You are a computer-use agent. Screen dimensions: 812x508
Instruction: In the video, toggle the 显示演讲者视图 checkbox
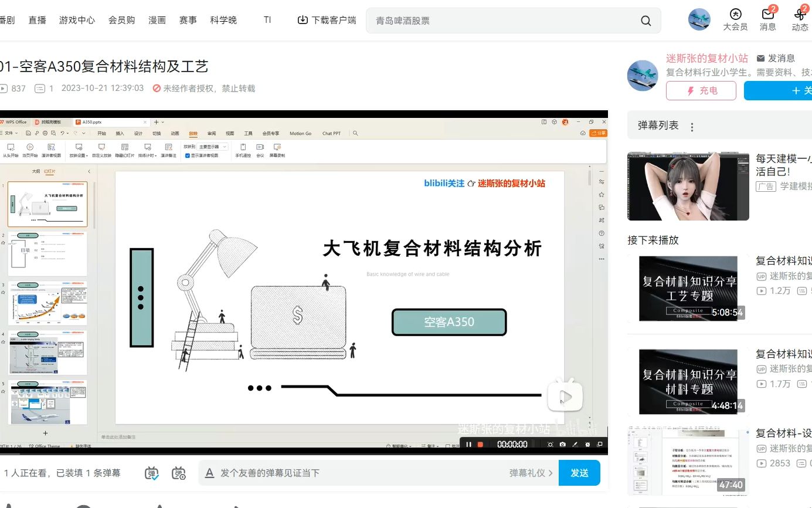click(187, 156)
